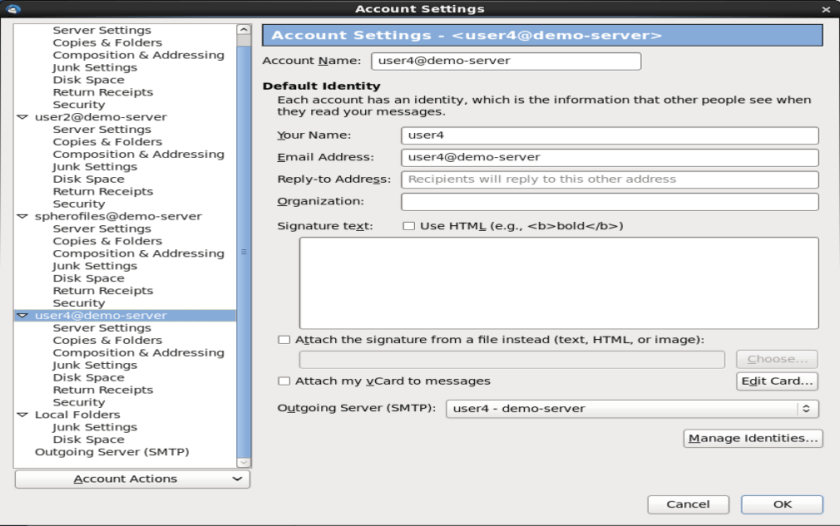The height and width of the screenshot is (526, 840).
Task: Click the Thunderbird icon in title bar
Action: click(x=13, y=9)
